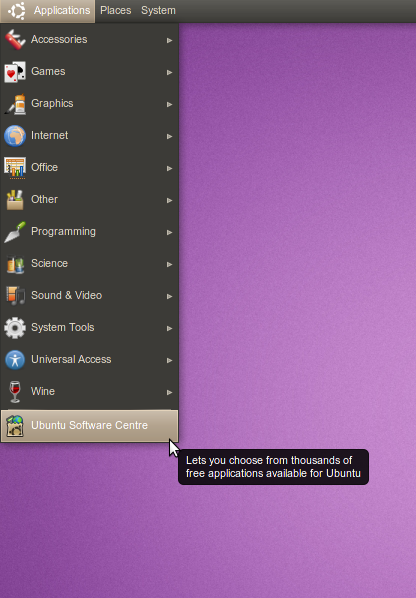Screen dimensions: 416x598
Task: Select the Wine label
Action: (43, 392)
